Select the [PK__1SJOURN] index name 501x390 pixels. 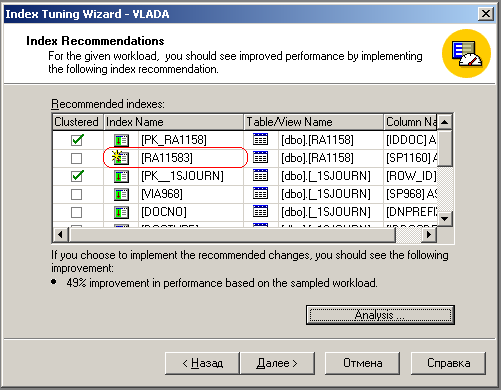point(182,176)
